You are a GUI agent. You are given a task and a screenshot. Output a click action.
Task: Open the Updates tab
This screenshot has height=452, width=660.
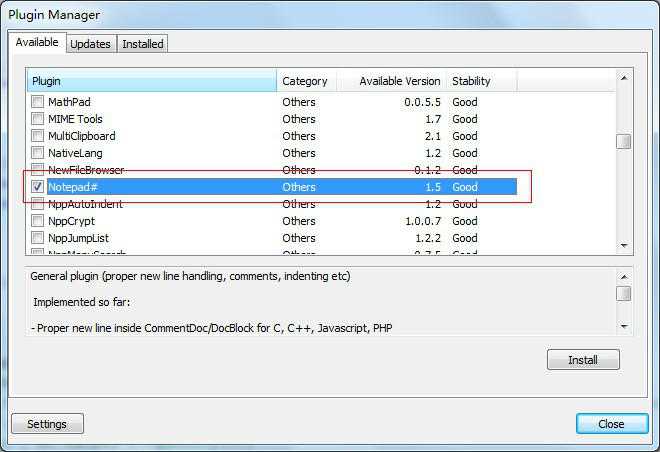tap(90, 44)
